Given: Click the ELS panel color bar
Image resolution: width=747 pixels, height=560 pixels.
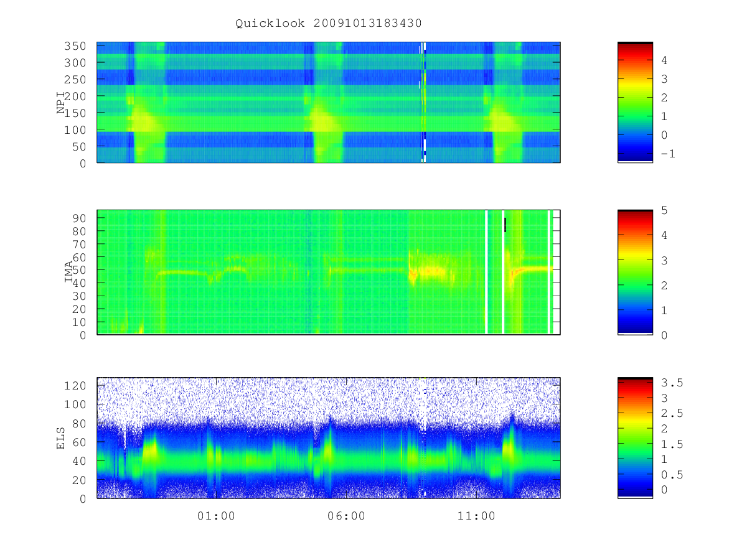Looking at the screenshot, I should point(635,437).
